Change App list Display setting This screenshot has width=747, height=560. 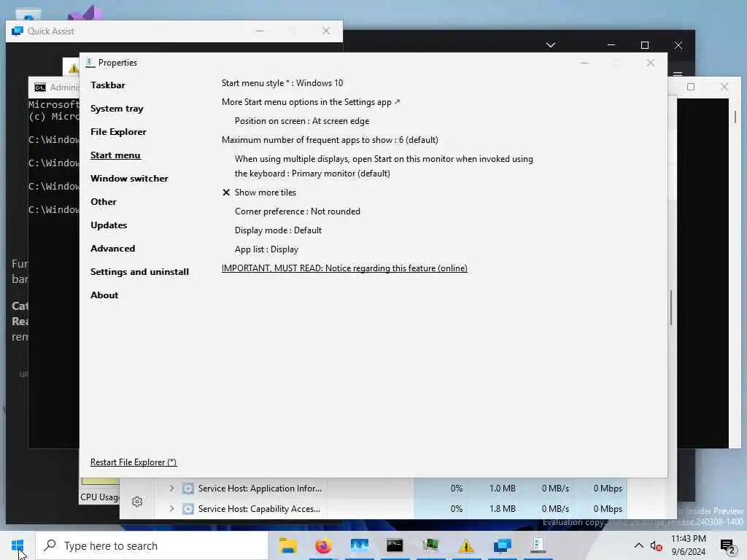coord(266,249)
